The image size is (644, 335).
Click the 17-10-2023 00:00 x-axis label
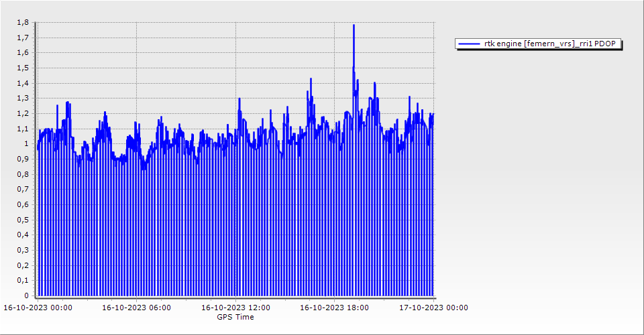[x=433, y=308]
